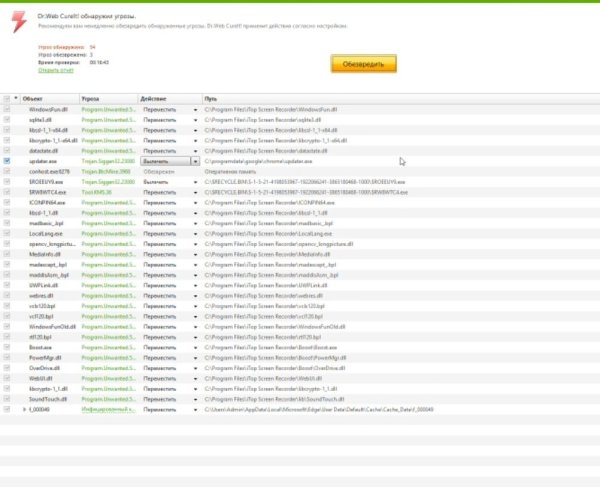The image size is (600, 493).
Task: Select the madexcept_.bpl object name
Action: 48,264
